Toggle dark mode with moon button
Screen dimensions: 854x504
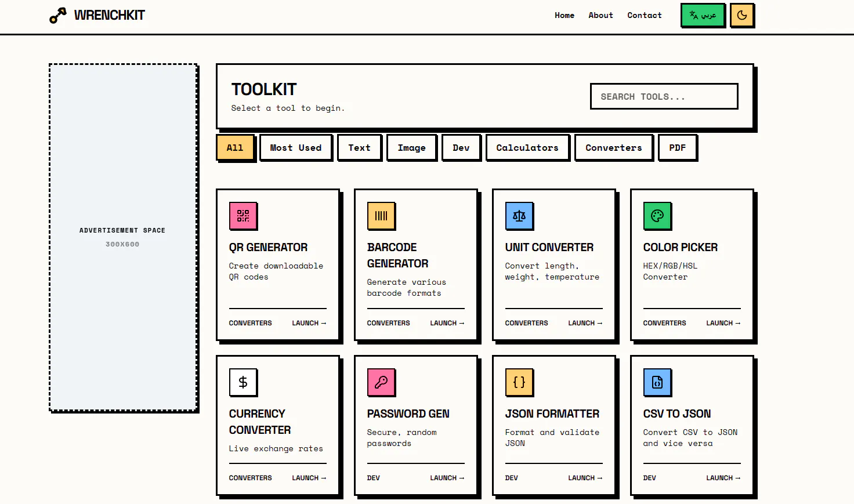click(x=741, y=15)
